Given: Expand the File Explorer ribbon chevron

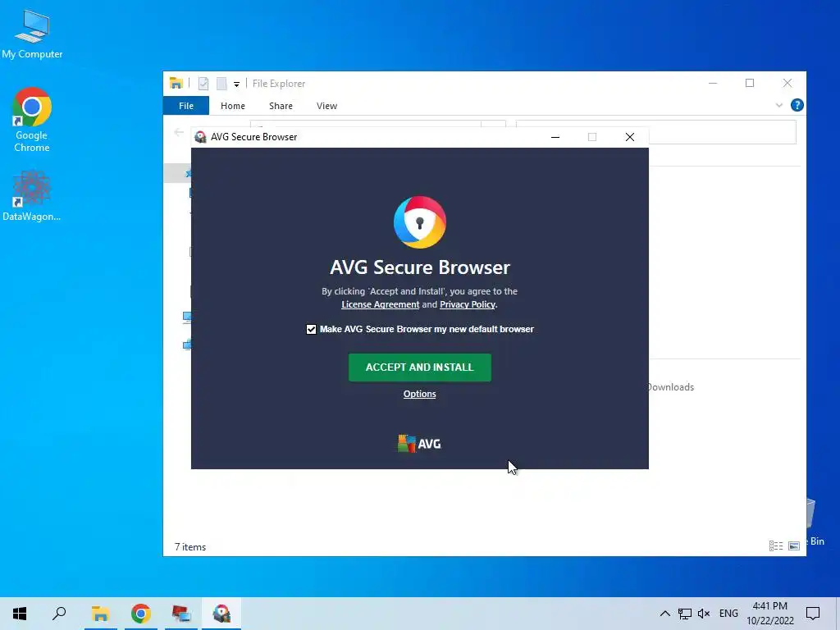Looking at the screenshot, I should pos(779,105).
